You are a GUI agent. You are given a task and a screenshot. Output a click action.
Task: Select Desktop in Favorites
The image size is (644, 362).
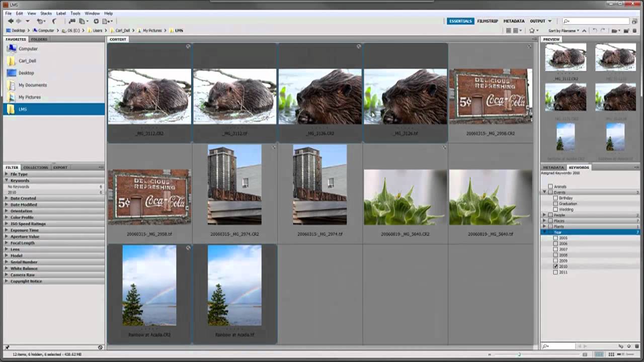(26, 73)
